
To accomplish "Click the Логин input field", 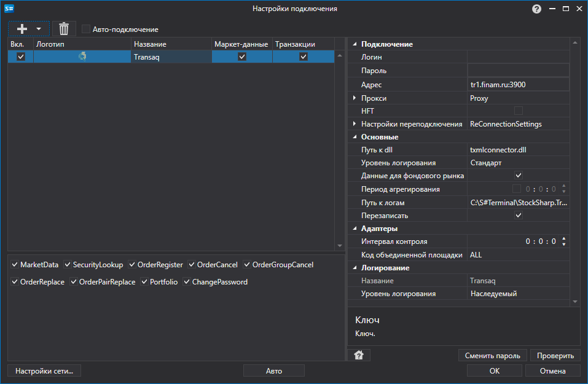I will click(x=518, y=57).
